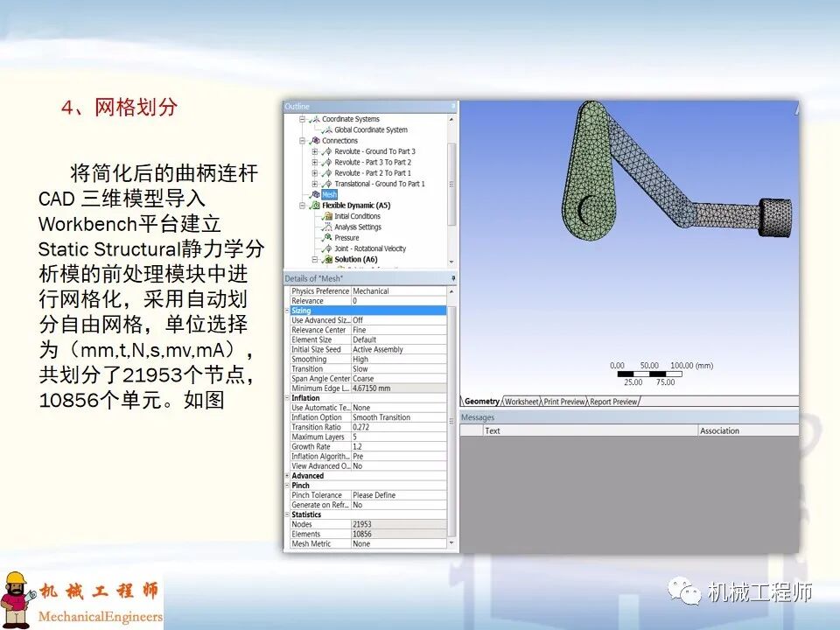Select Global Coordinate System label
This screenshot has height=630, width=840.
point(371,129)
